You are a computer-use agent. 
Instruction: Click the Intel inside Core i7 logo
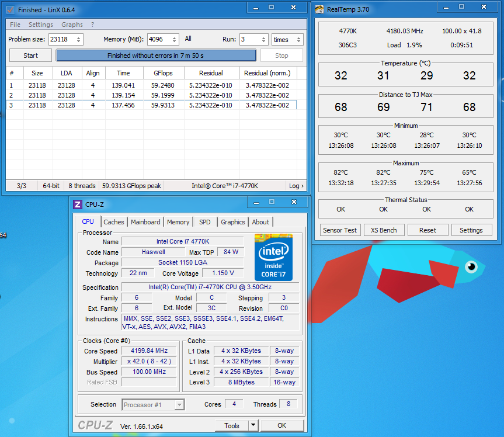[x=273, y=257]
